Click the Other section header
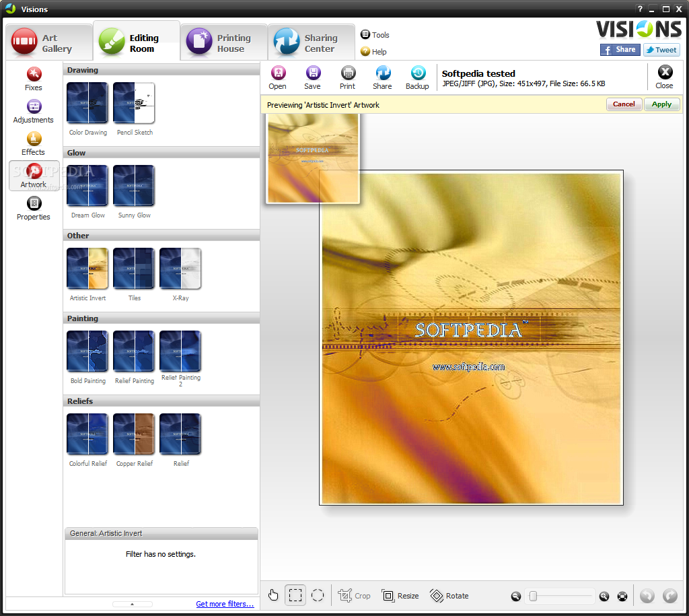 click(x=161, y=236)
